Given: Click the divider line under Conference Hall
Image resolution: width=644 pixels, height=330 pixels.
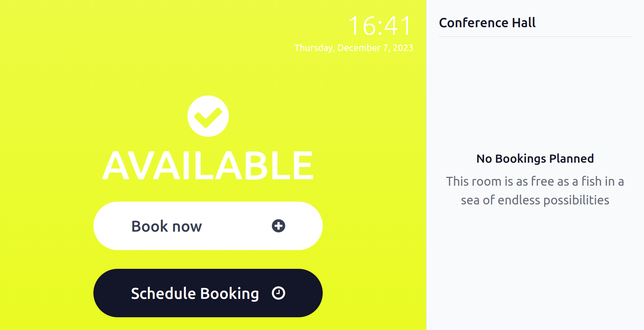Looking at the screenshot, I should tap(535, 36).
